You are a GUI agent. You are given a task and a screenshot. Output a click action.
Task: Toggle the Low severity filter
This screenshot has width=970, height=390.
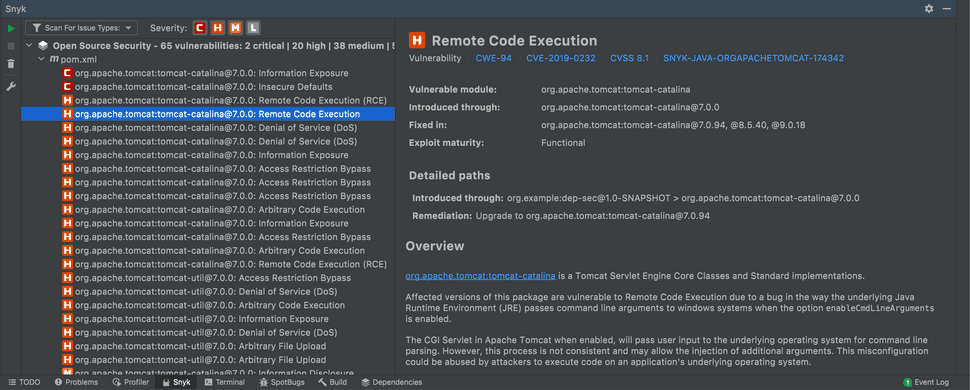253,28
